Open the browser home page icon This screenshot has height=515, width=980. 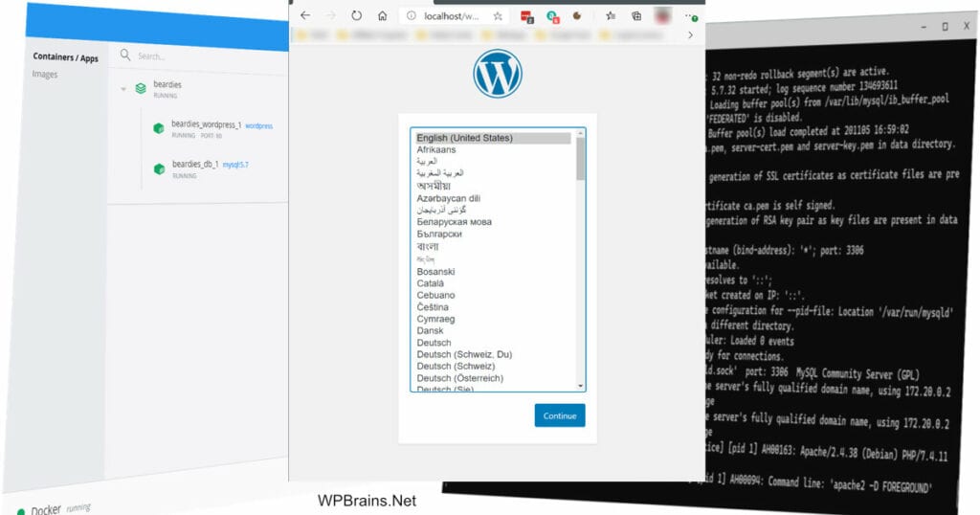point(383,15)
